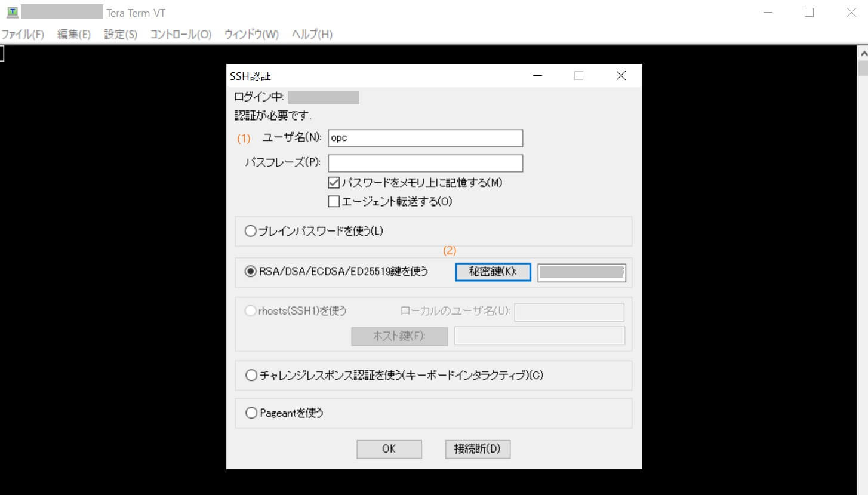This screenshot has width=868, height=495.
Task: Open the ヘルプ(H) menu
Action: point(312,35)
